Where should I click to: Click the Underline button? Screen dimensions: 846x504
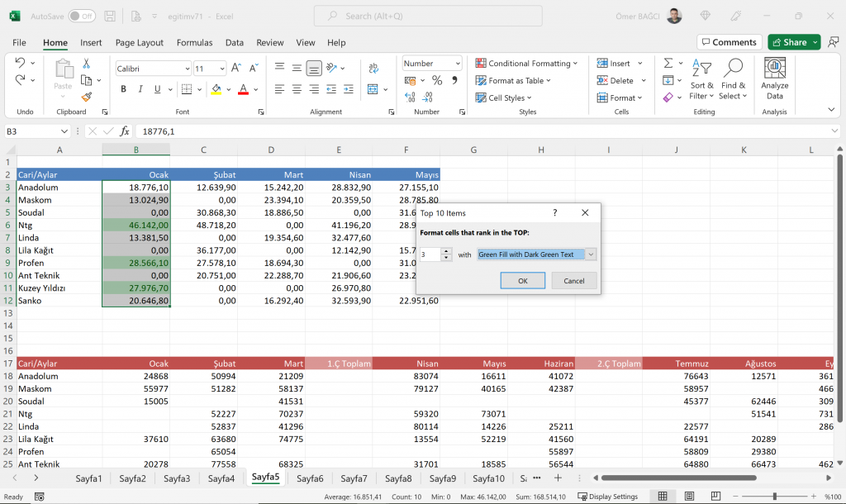point(158,89)
